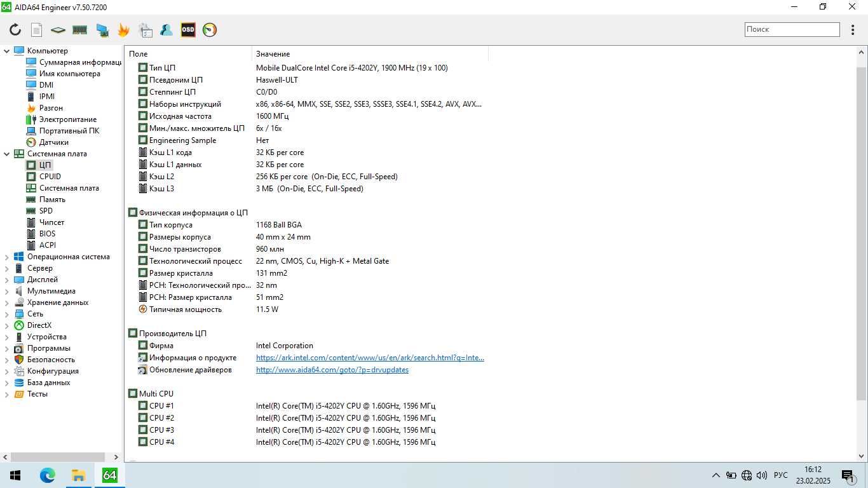
Task: Click the memory module toolbar icon
Action: pyautogui.click(x=79, y=30)
